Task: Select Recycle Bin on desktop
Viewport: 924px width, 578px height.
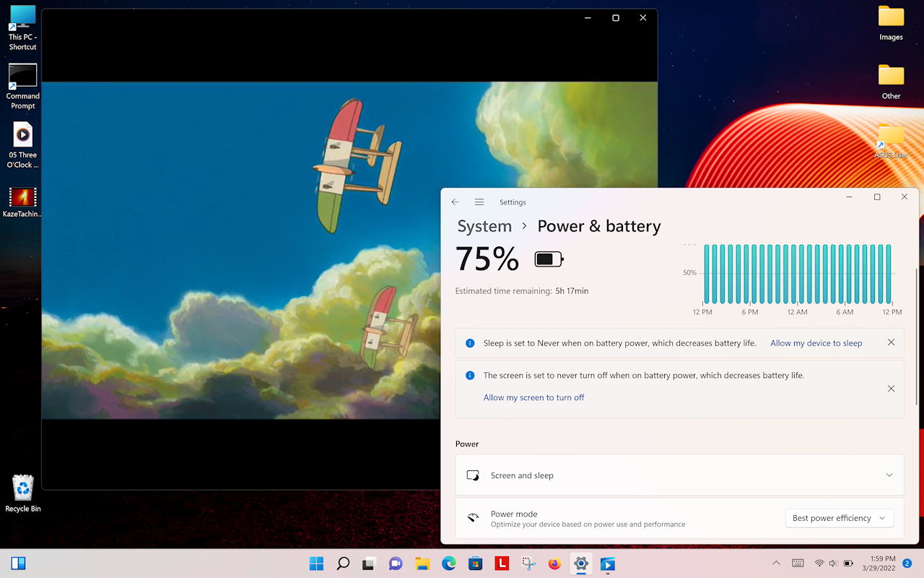Action: (x=22, y=493)
